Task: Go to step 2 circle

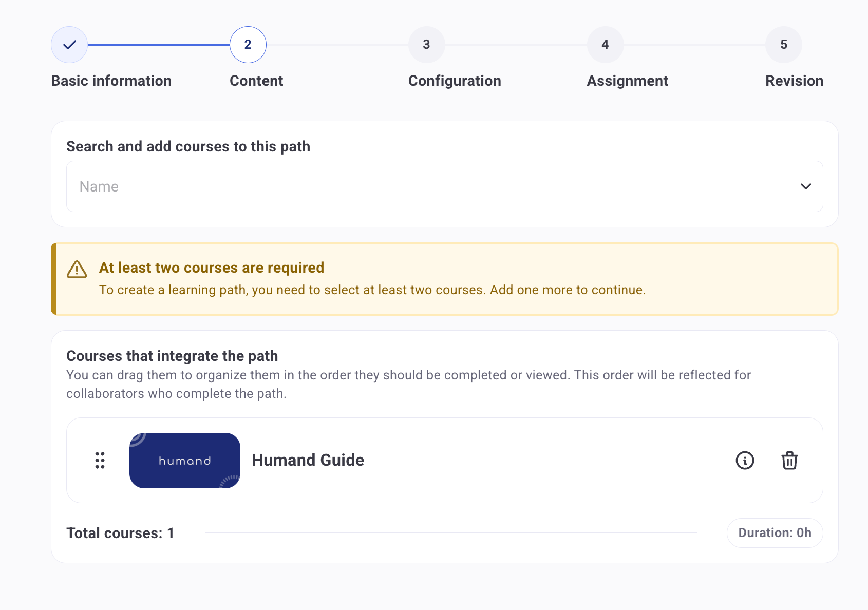Action: coord(248,45)
